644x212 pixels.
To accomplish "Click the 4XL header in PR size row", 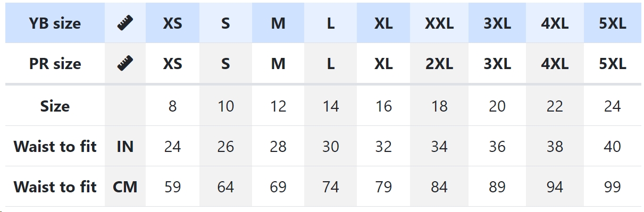I will 555,63.
